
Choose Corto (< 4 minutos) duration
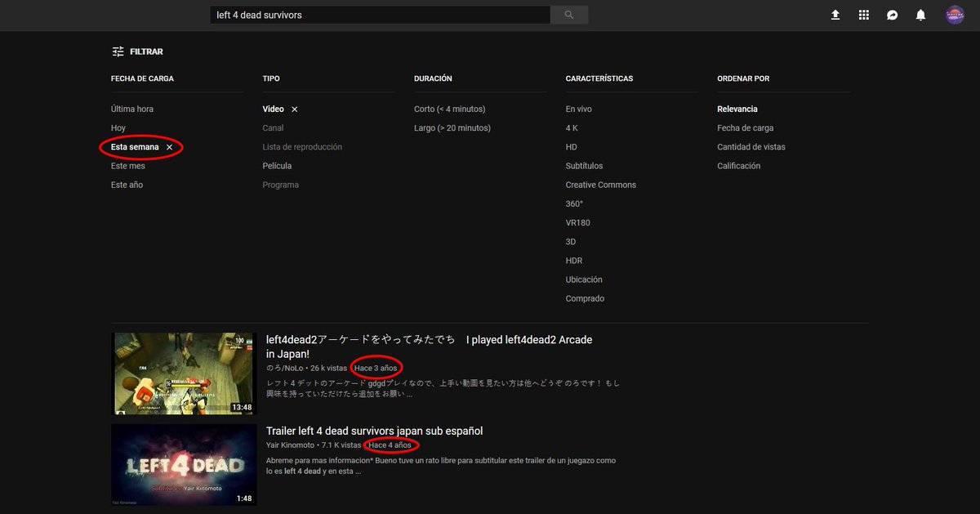[x=450, y=110]
